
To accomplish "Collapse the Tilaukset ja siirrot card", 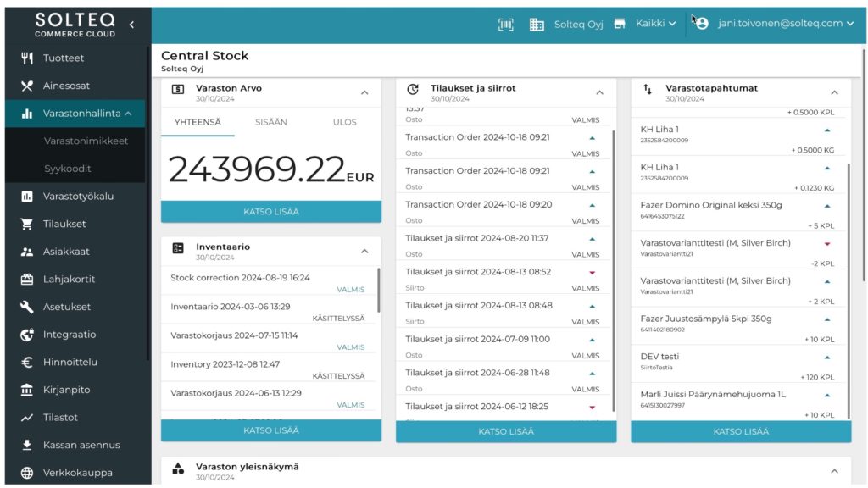I will pos(599,92).
